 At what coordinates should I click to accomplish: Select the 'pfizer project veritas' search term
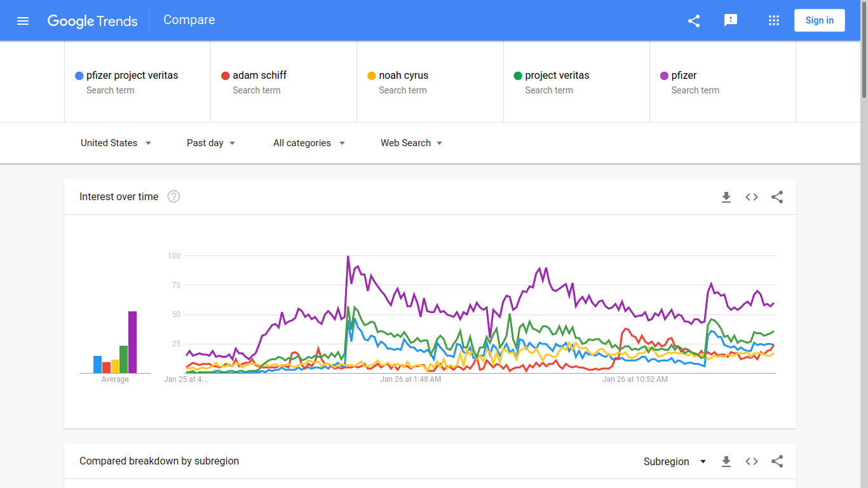[x=137, y=82]
